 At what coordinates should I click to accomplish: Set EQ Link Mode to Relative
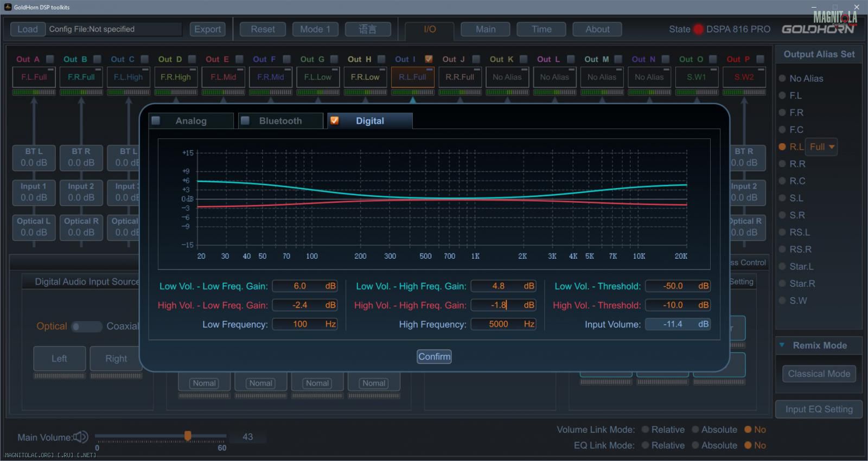[x=646, y=445]
